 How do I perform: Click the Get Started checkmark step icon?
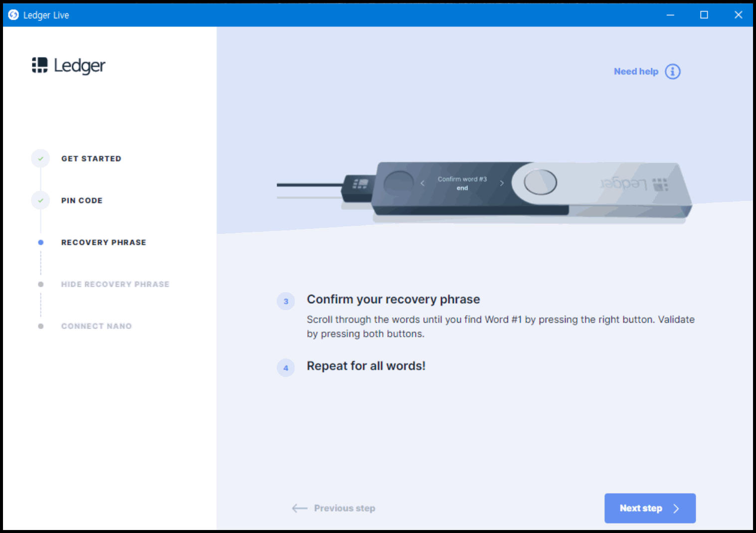point(40,159)
